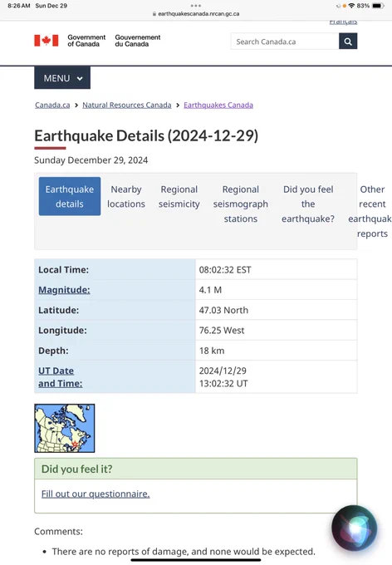Click the Canadian flag logo
The width and height of the screenshot is (392, 565).
point(47,41)
